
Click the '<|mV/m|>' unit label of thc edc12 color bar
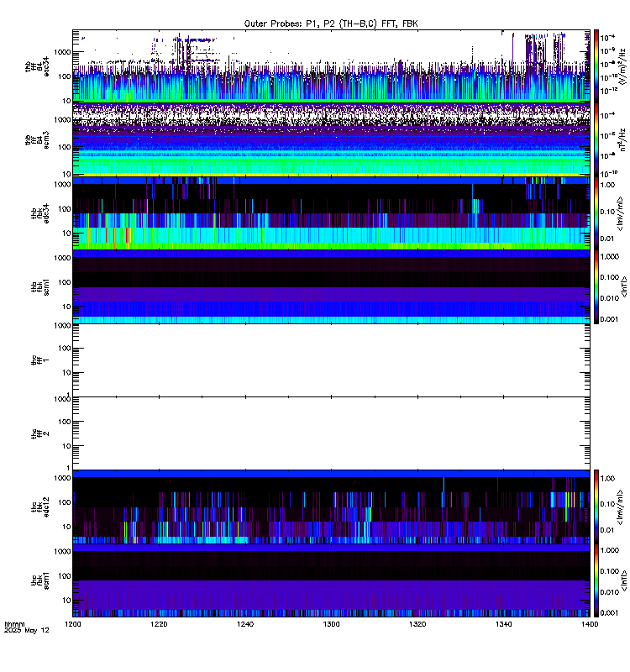pyautogui.click(x=621, y=507)
